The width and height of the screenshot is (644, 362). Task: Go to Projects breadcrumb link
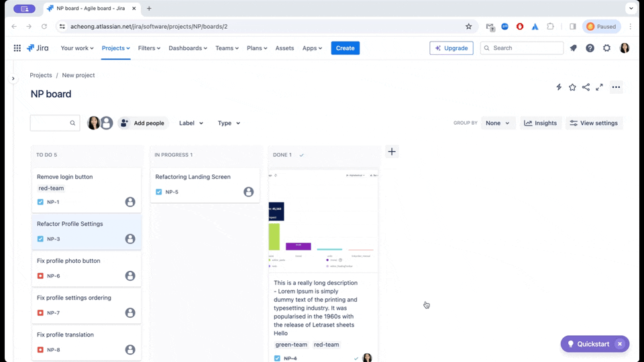[x=41, y=75]
